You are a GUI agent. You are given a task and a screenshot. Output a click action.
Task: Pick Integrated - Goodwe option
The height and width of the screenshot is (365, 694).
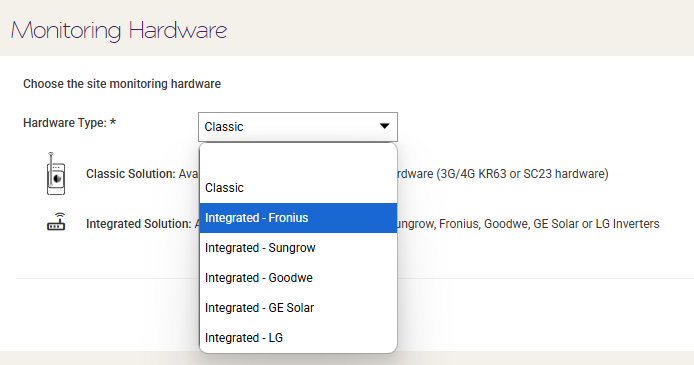coord(298,278)
